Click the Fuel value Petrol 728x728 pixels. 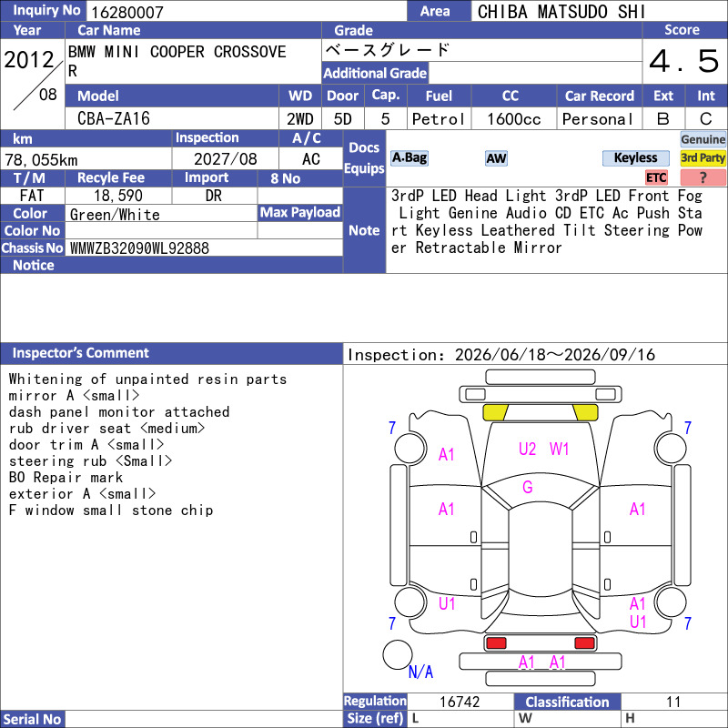(439, 119)
